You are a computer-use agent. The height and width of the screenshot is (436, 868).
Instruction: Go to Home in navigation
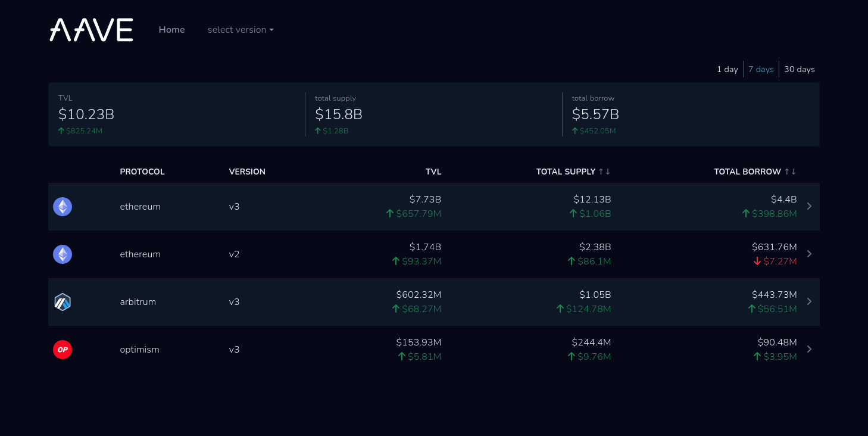click(x=171, y=30)
